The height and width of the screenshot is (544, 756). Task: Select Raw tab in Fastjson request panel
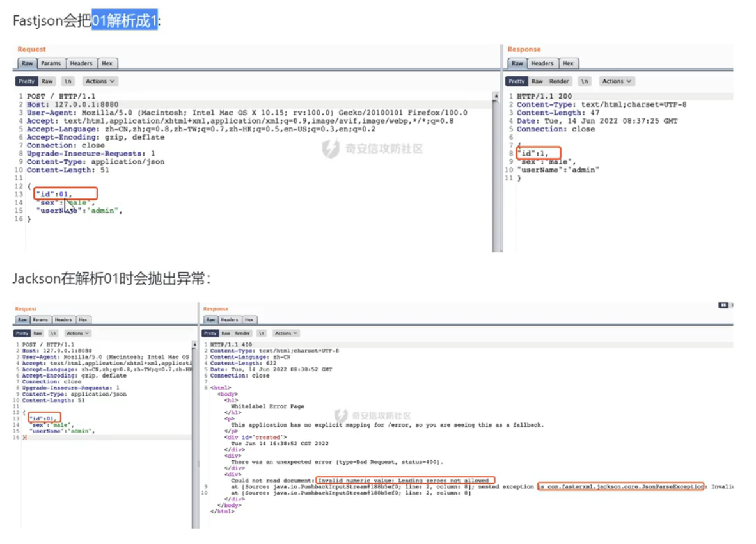coord(27,63)
